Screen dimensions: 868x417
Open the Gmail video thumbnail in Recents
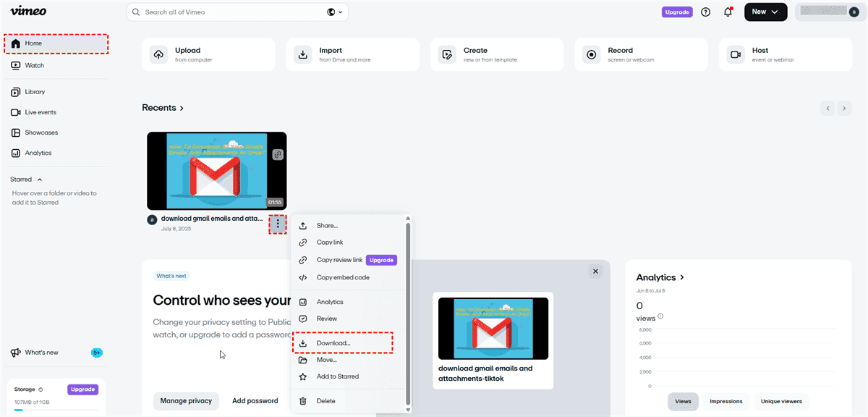[x=216, y=171]
